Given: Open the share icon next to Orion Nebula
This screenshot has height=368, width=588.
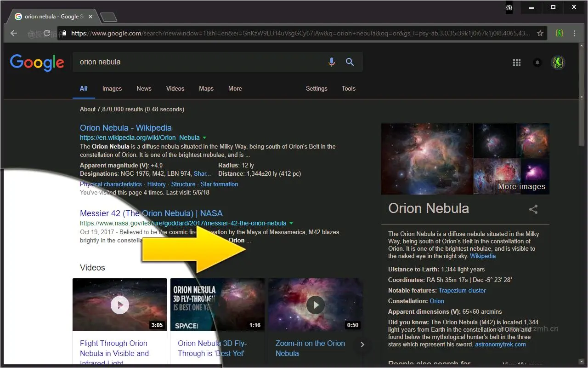Looking at the screenshot, I should pos(533,209).
